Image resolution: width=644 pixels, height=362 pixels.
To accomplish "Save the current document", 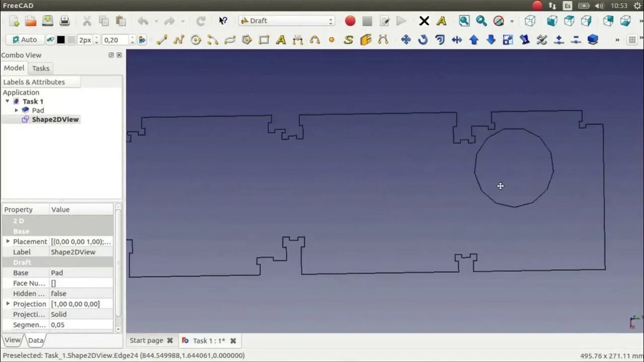I will click(48, 21).
